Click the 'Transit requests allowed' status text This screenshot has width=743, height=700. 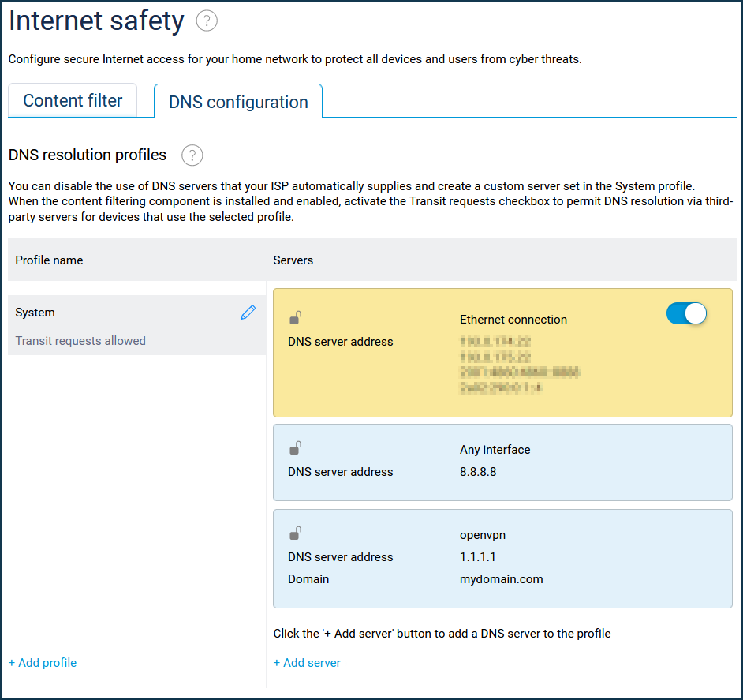point(80,341)
